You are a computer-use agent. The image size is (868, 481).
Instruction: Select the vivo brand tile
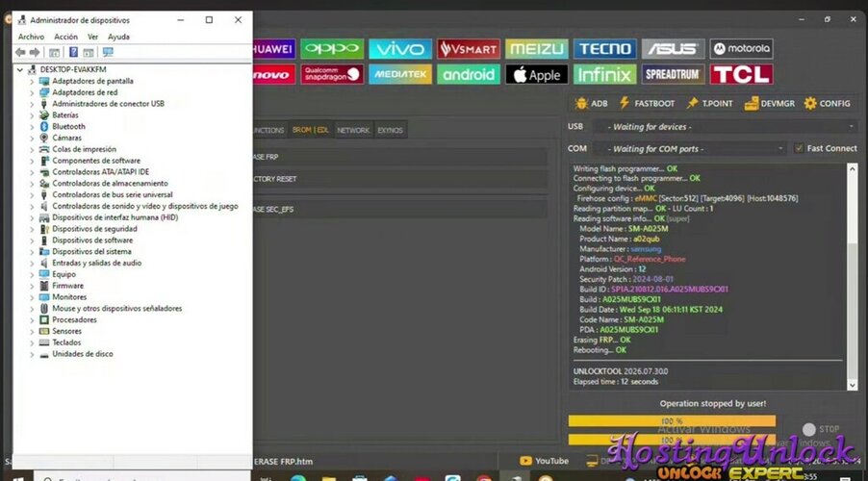(400, 49)
